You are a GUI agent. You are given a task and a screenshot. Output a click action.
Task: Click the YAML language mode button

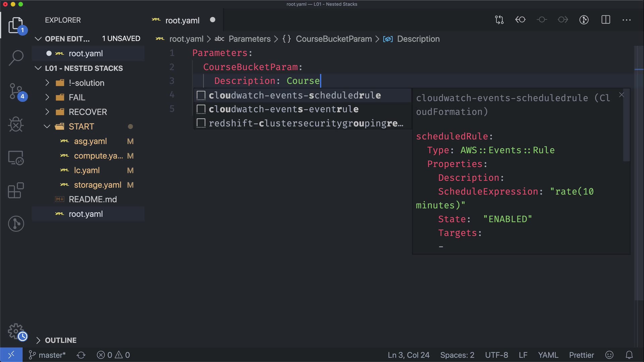(x=548, y=355)
